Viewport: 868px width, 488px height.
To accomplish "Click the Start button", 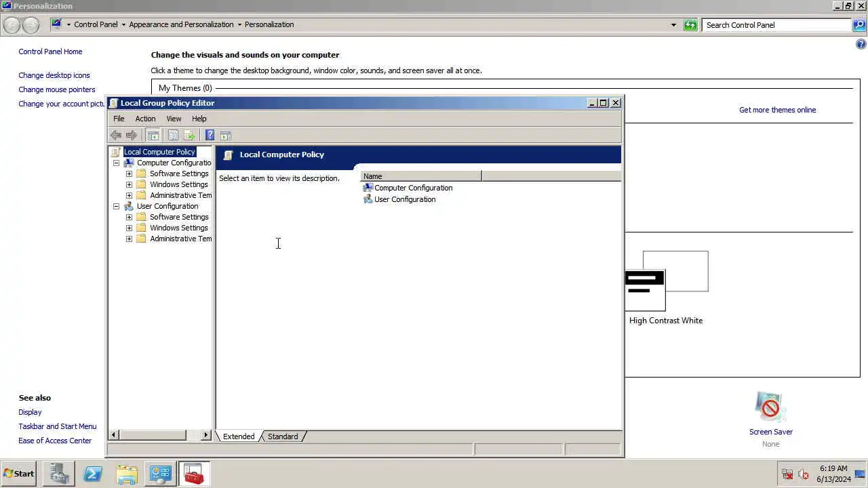I will [x=19, y=474].
